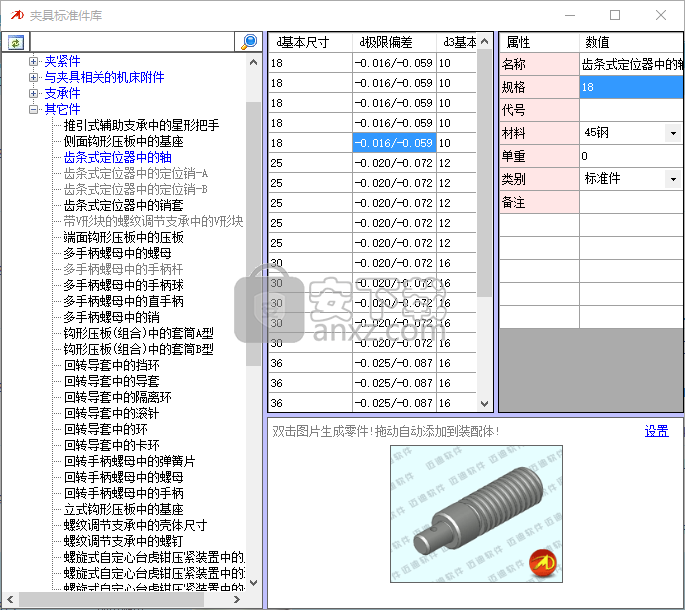Select 多手柄螺母中的销 tree item
685x610 pixels.
click(x=111, y=317)
